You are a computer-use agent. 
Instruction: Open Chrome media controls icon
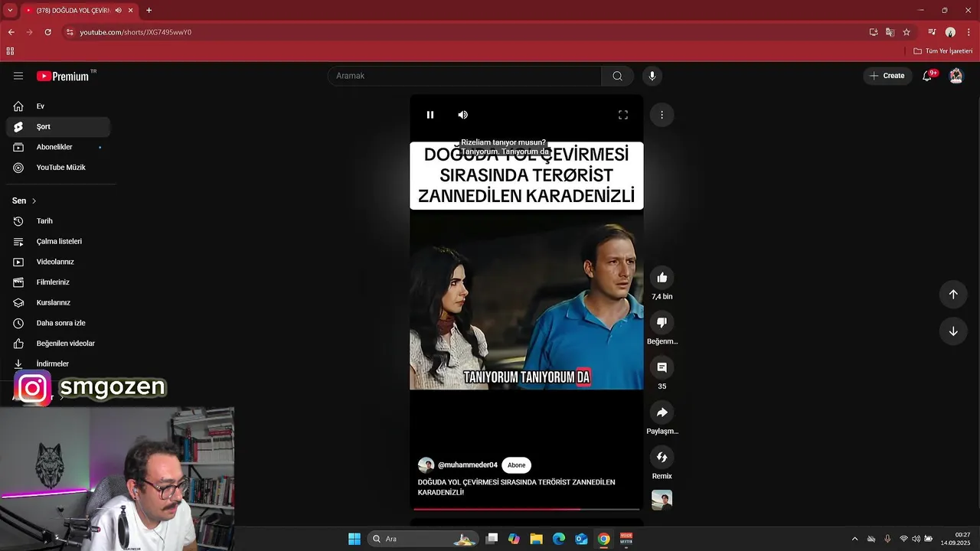pos(932,32)
